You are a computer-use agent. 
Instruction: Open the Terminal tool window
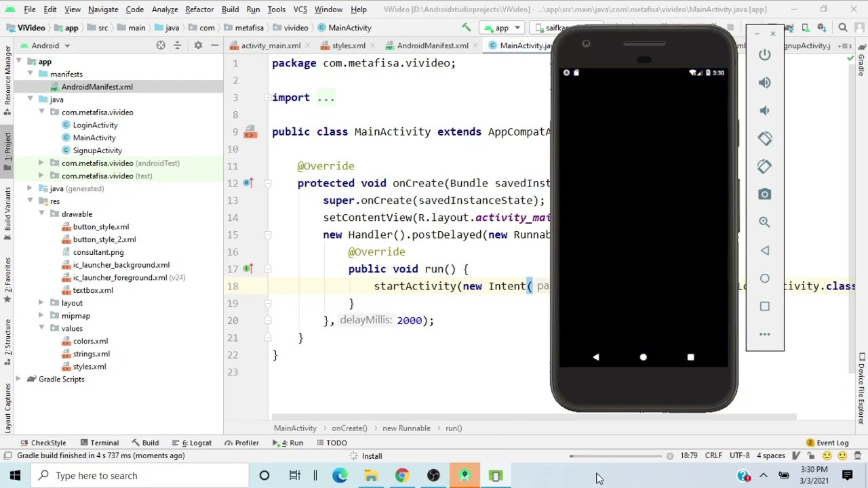tap(99, 443)
